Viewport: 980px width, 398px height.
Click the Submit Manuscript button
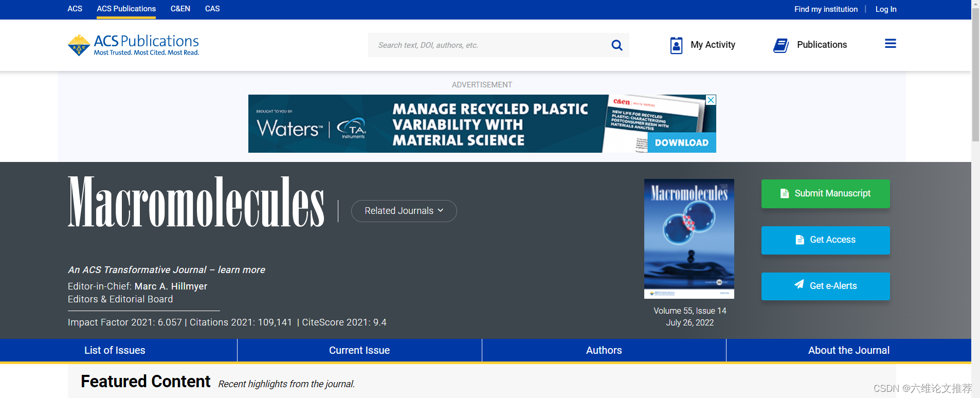826,194
